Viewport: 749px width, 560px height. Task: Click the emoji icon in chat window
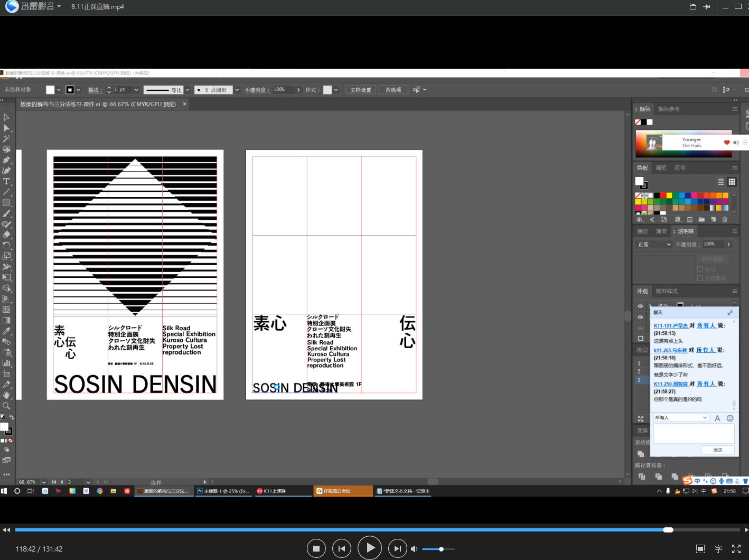click(730, 418)
